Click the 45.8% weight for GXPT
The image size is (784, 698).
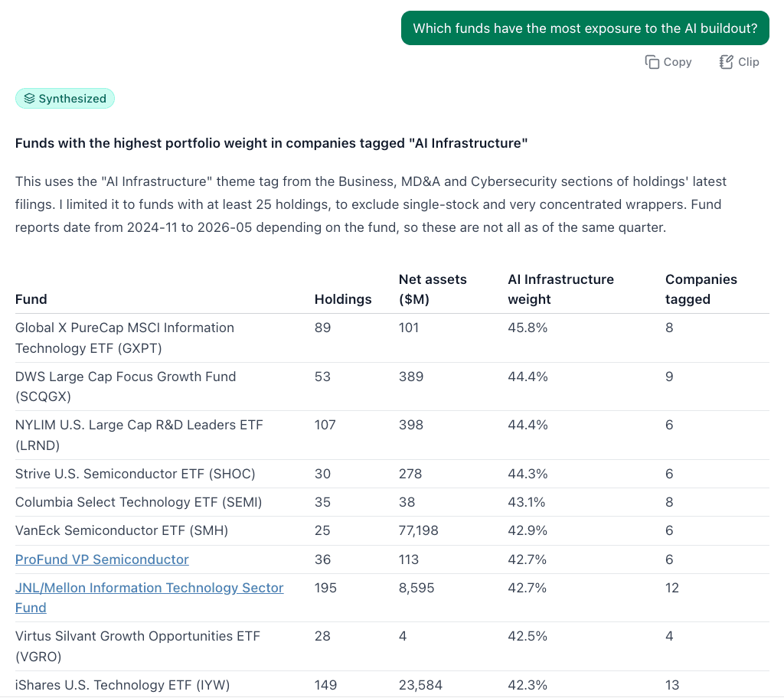pyautogui.click(x=528, y=328)
